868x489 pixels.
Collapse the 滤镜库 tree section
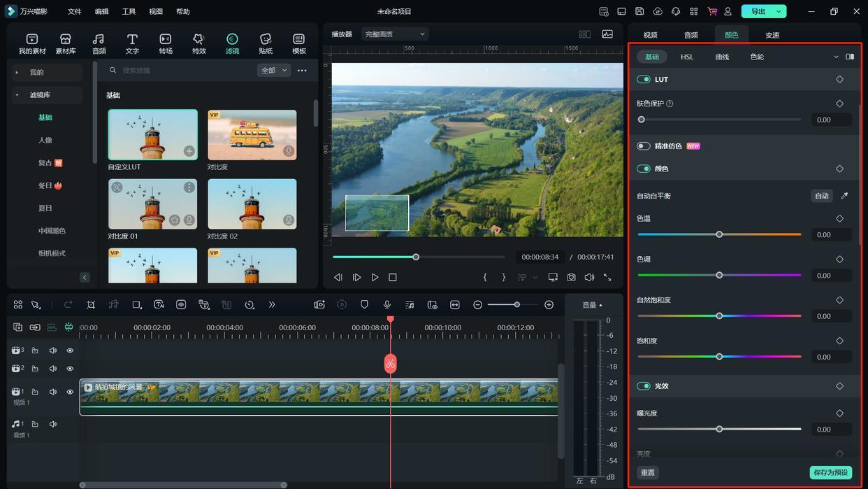coord(17,95)
